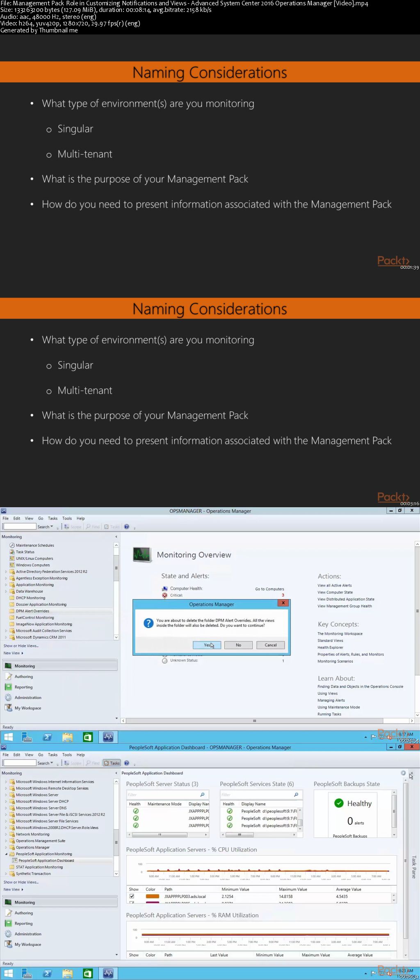The height and width of the screenshot is (980, 420).
Task: Select Administration gear icon in PeopleSoft Dashboard window
Action: [x=8, y=934]
